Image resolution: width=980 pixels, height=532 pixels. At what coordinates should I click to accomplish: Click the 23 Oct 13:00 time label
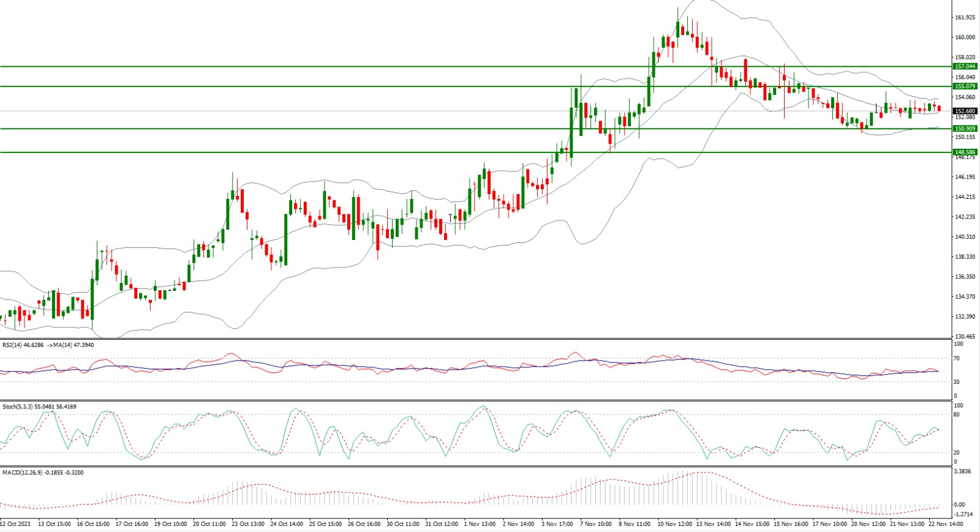tap(247, 524)
